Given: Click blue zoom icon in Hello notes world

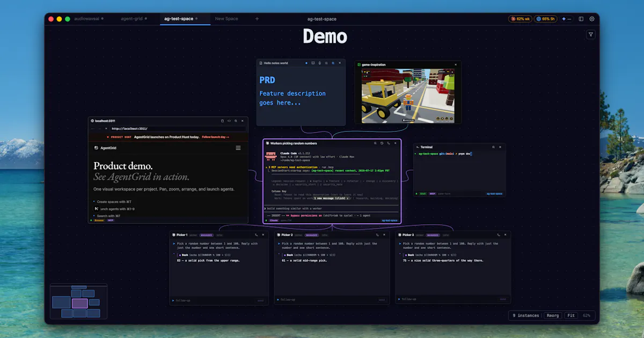Looking at the screenshot, I should [333, 63].
